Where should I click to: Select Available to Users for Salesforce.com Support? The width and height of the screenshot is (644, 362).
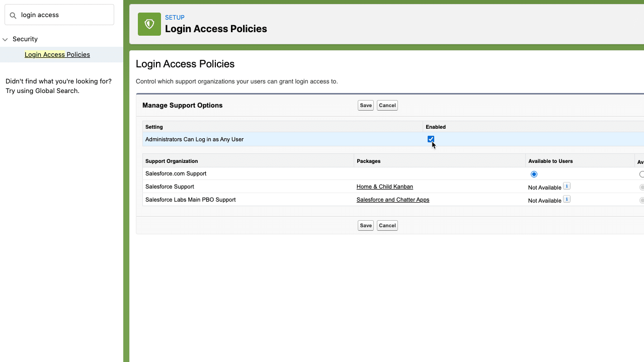(x=534, y=174)
